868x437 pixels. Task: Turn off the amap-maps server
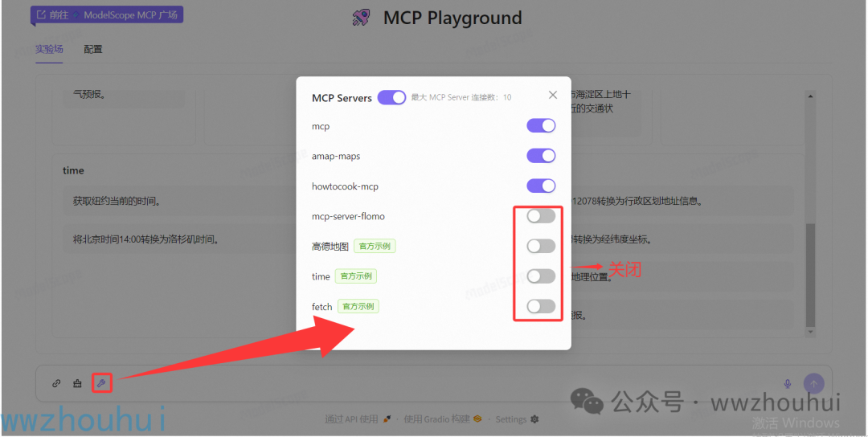[x=541, y=156]
